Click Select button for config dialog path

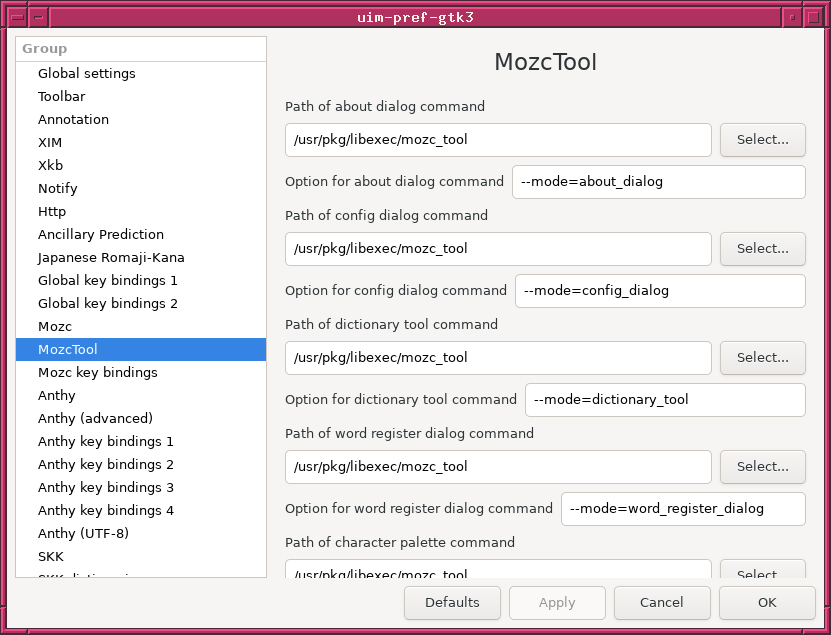[x=762, y=249]
